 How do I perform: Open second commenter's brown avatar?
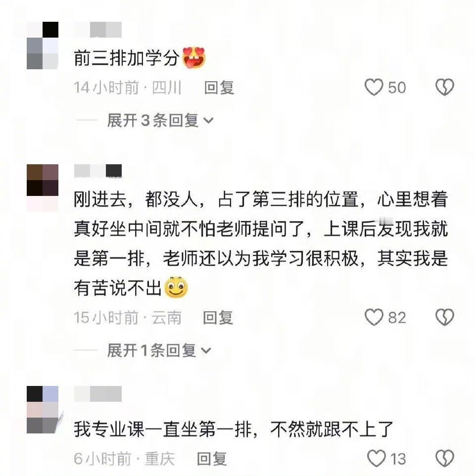coord(43,188)
